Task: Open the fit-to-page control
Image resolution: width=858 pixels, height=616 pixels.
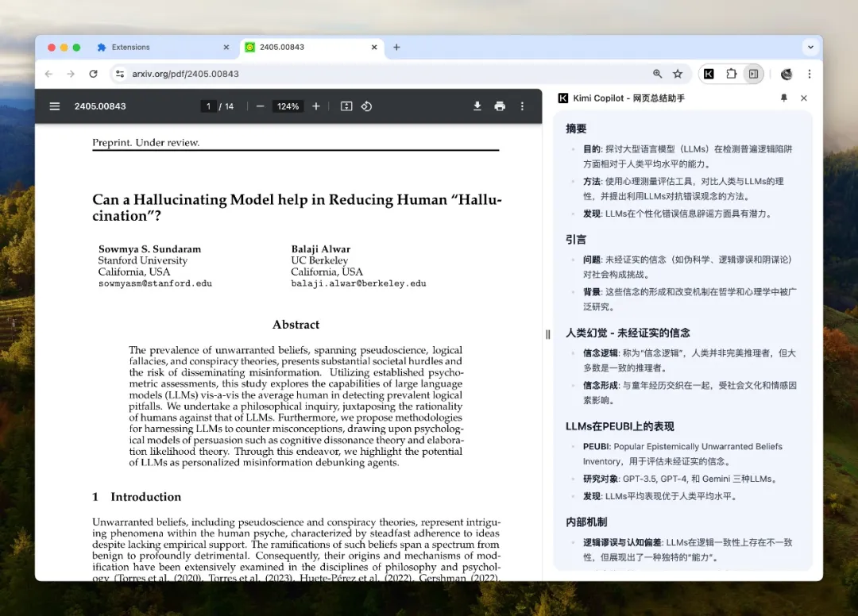Action: (346, 106)
